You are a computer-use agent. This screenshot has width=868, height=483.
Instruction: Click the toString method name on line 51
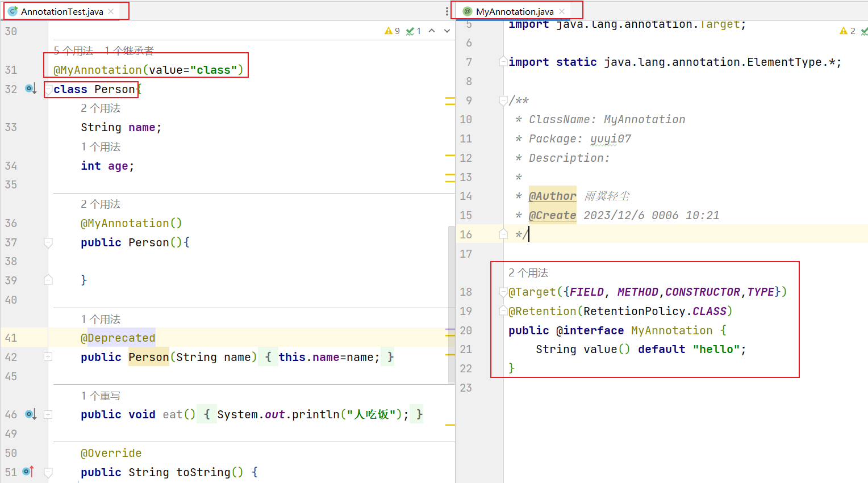click(x=203, y=472)
